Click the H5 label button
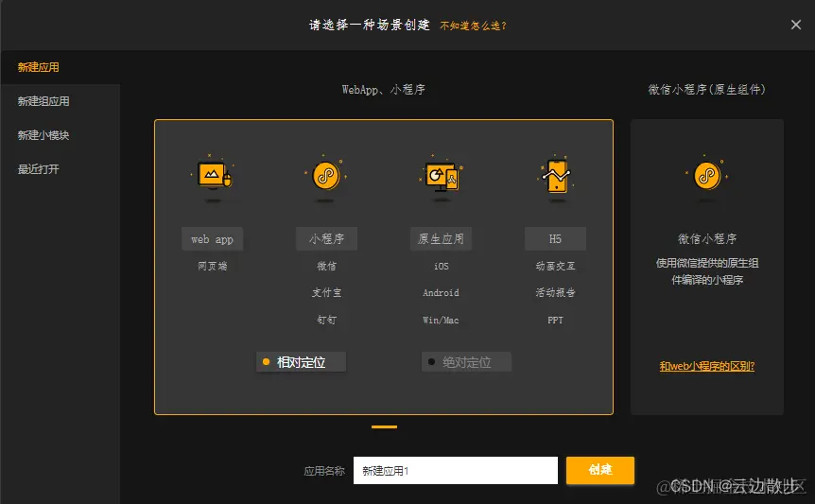The width and height of the screenshot is (815, 504). (555, 239)
